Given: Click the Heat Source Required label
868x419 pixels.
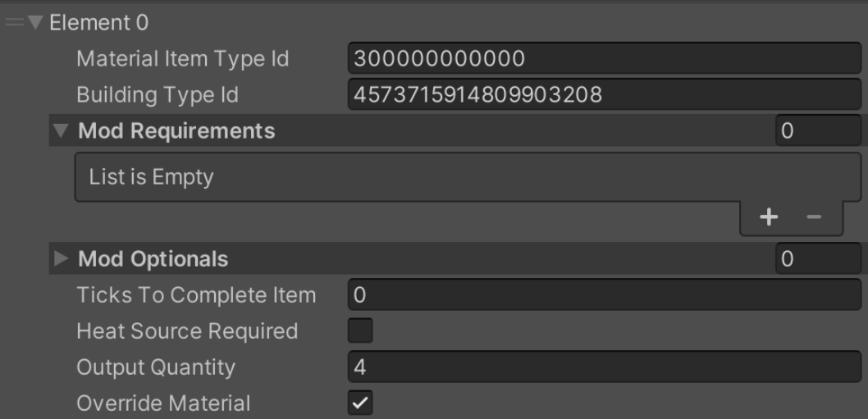Looking at the screenshot, I should tap(187, 331).
